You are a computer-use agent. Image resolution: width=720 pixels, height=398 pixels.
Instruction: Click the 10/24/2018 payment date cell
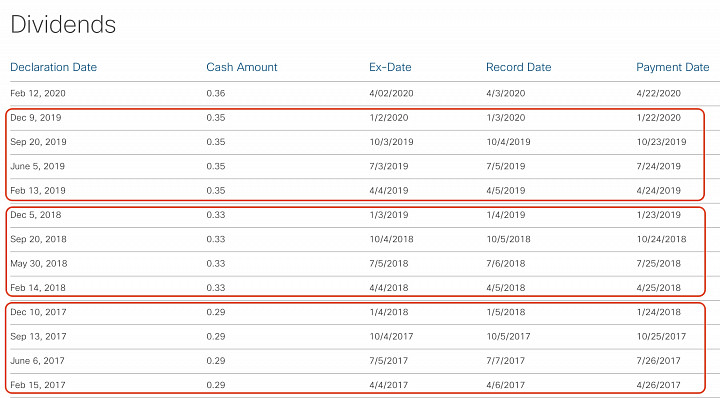661,239
